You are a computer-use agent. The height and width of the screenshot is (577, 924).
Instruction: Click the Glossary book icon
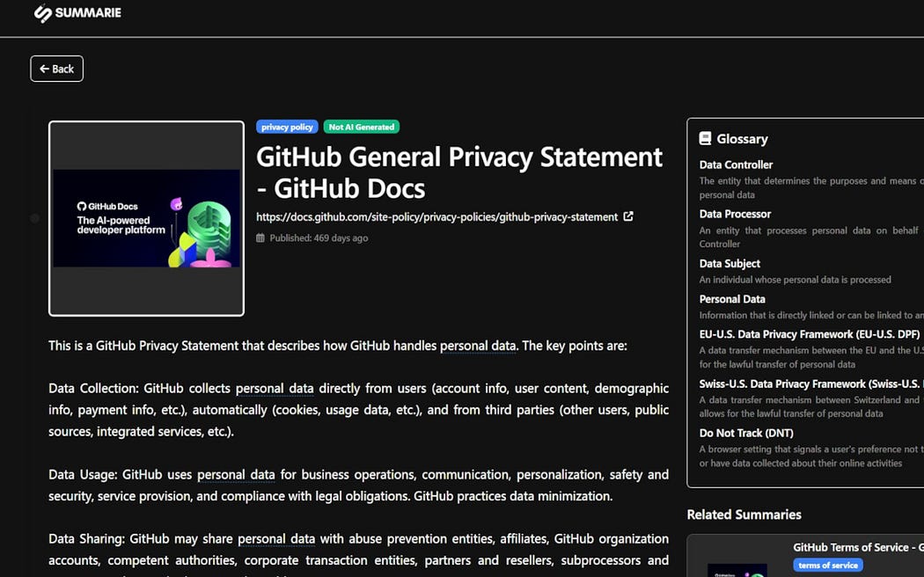click(705, 139)
